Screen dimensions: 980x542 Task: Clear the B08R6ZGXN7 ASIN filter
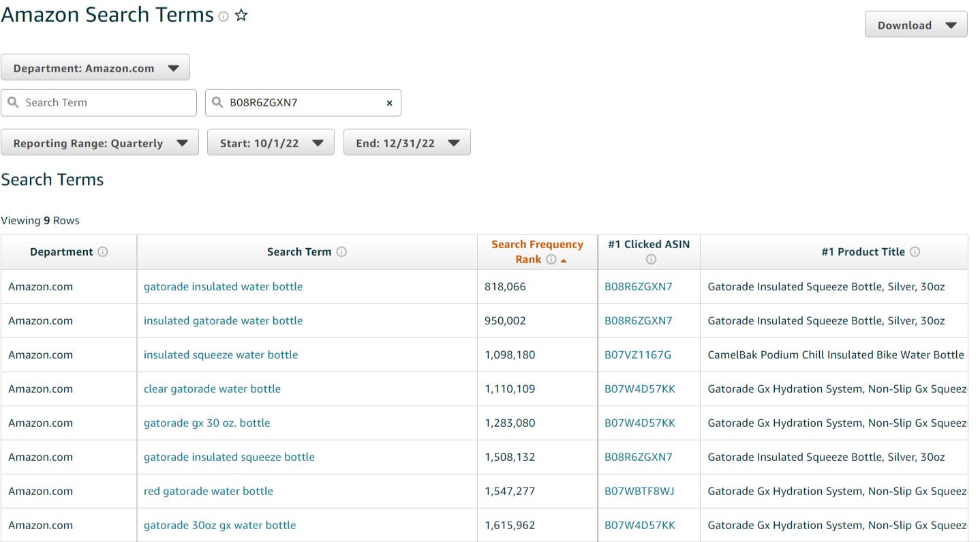click(x=390, y=103)
